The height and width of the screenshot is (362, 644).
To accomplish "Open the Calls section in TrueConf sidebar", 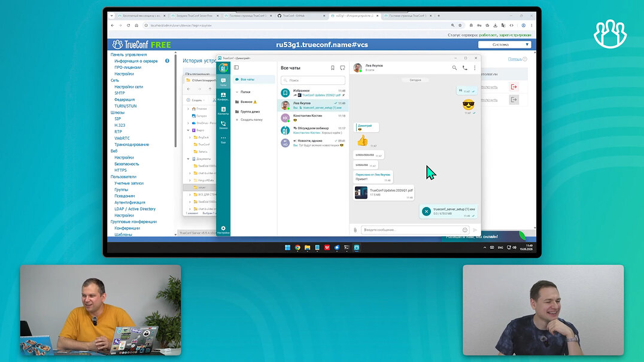I will (x=223, y=125).
